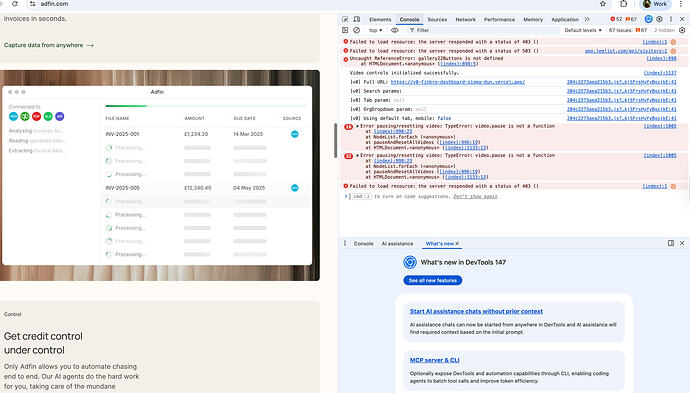The height and width of the screenshot is (393, 690).
Task: Clear the console with the clear icon
Action: point(356,30)
